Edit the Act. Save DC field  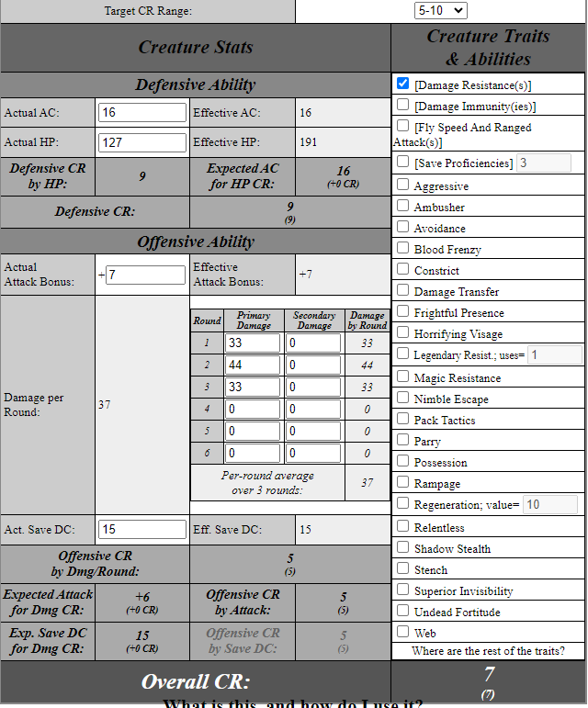pos(142,529)
